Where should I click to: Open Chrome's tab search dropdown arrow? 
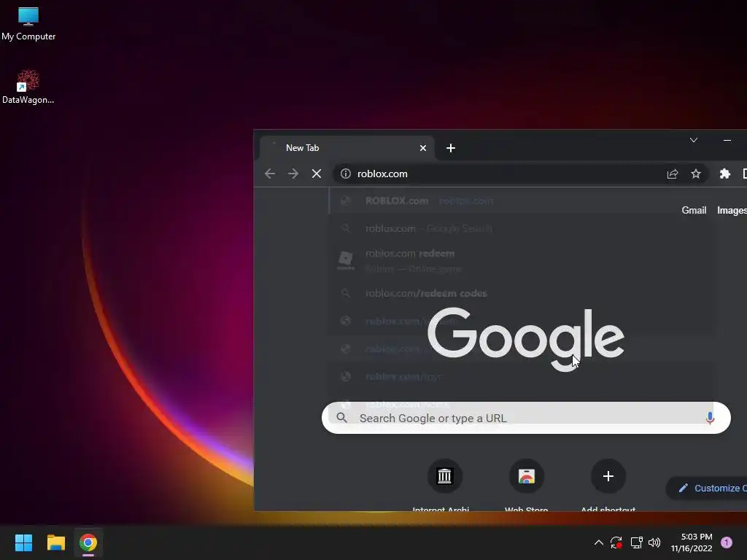694,140
